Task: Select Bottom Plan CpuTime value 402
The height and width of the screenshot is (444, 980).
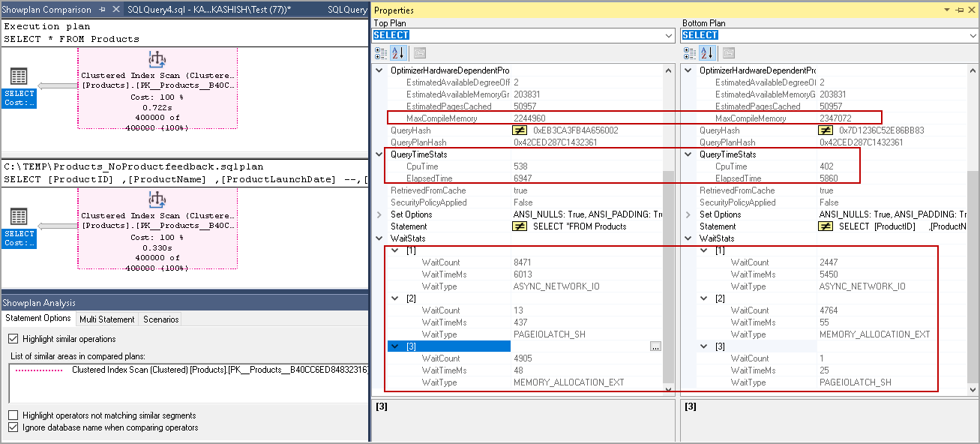Action: tap(827, 166)
